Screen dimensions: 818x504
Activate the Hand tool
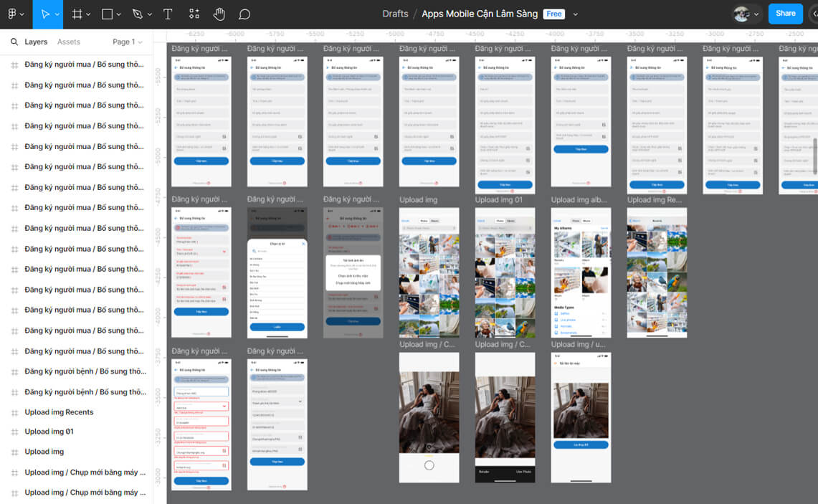tap(219, 14)
